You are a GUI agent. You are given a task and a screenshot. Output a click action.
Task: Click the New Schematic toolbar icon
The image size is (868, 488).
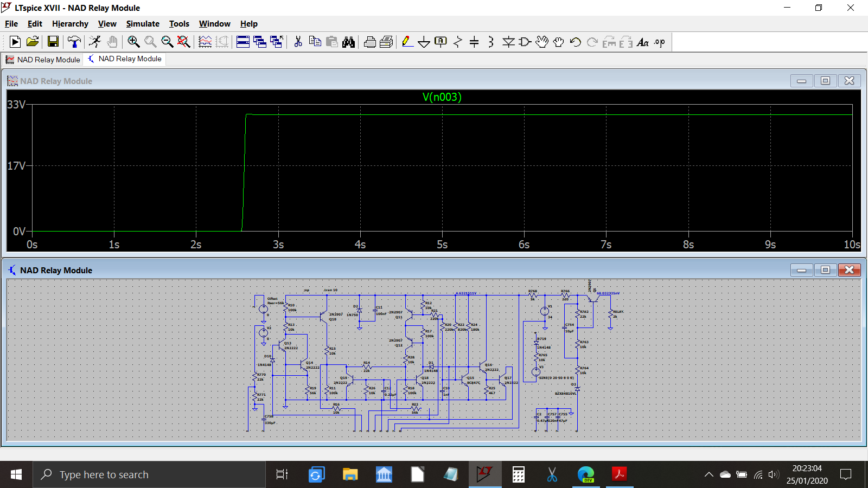[15, 42]
